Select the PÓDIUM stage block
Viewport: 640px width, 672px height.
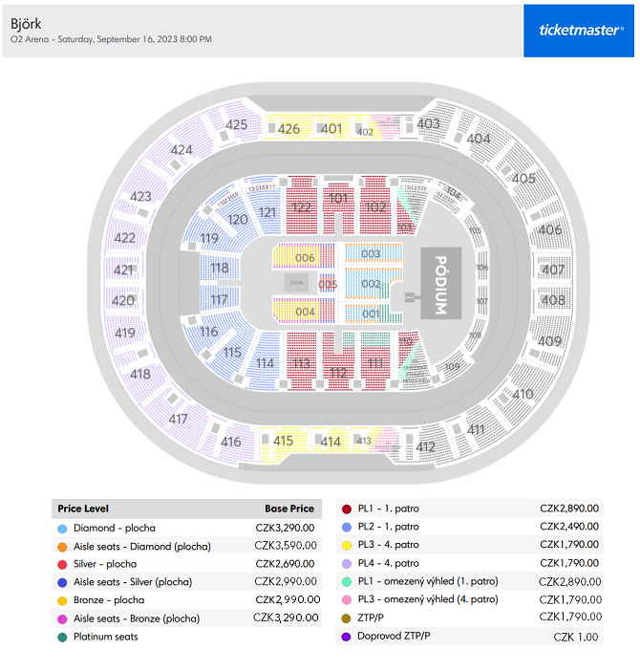pyautogui.click(x=440, y=283)
